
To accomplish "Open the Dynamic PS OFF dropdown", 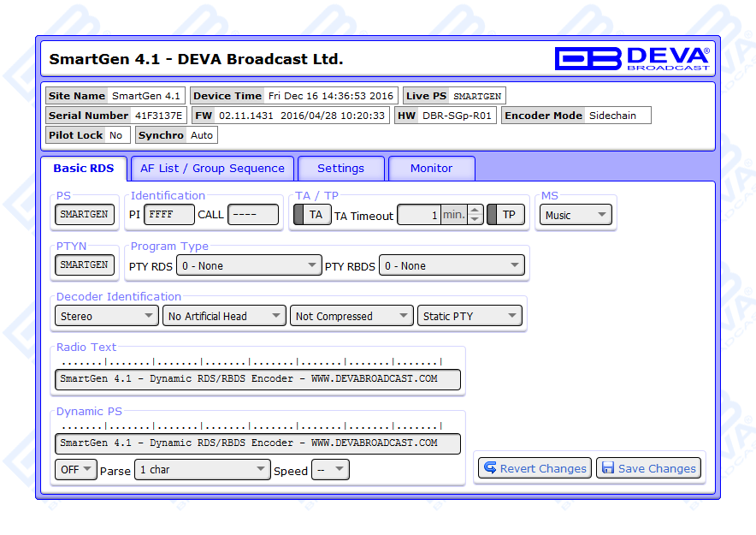I will [76, 470].
